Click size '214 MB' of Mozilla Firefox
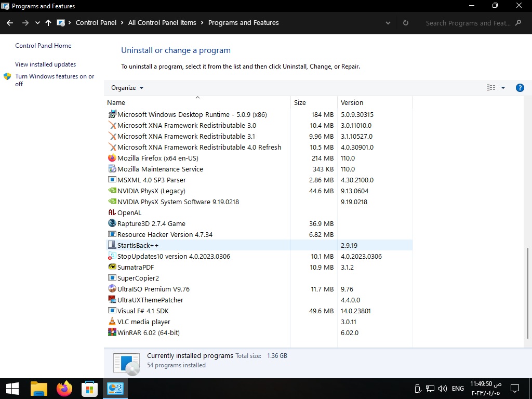The width and height of the screenshot is (532, 399). (323, 158)
